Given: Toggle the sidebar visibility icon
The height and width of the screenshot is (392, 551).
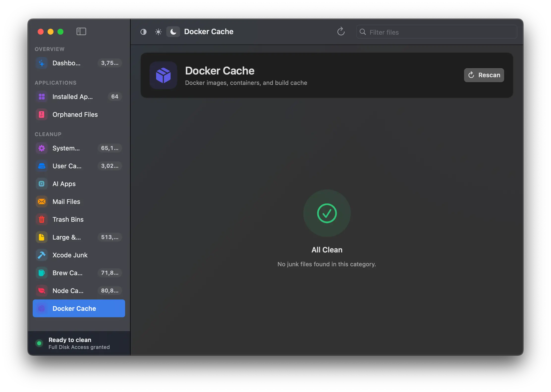Looking at the screenshot, I should [x=81, y=31].
